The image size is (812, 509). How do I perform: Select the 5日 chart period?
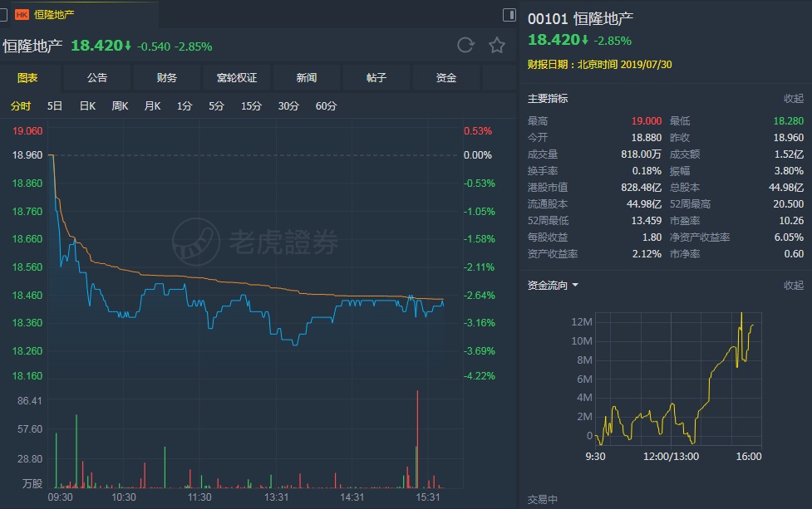click(x=55, y=106)
